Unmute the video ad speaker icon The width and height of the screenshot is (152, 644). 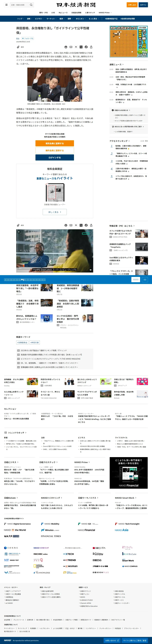(x=91, y=270)
